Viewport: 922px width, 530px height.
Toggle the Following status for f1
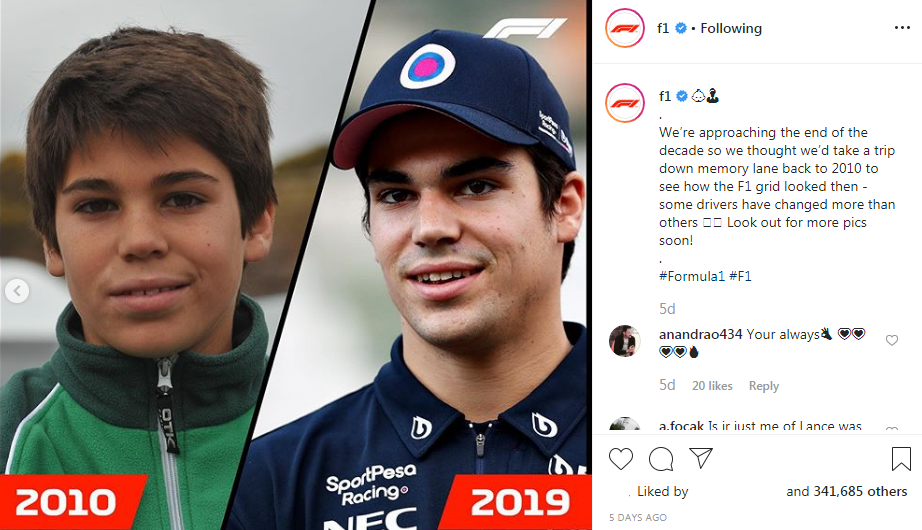731,28
